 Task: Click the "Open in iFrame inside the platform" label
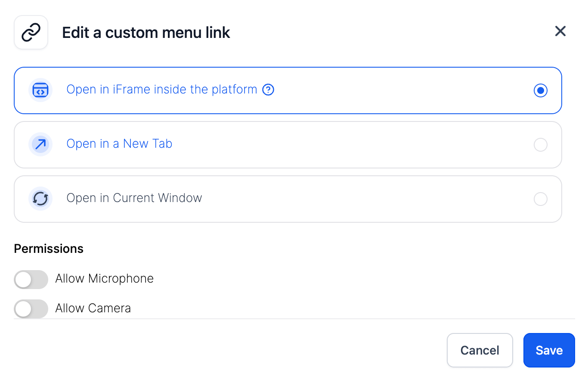[161, 90]
